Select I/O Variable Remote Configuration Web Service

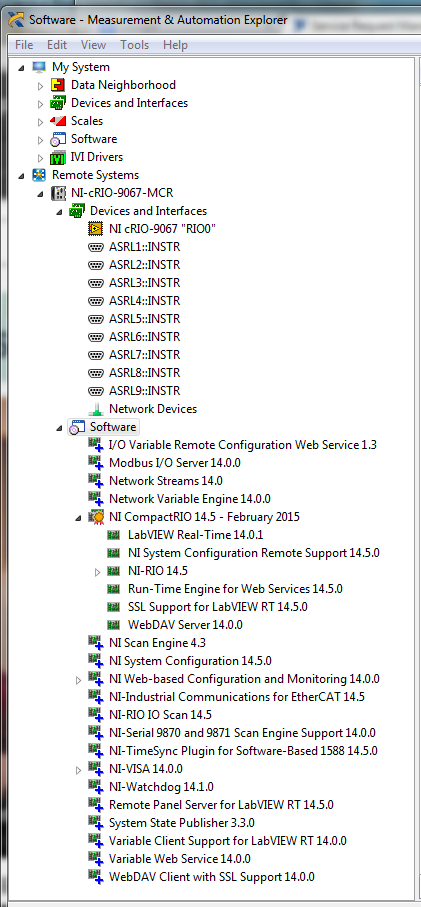pos(243,445)
